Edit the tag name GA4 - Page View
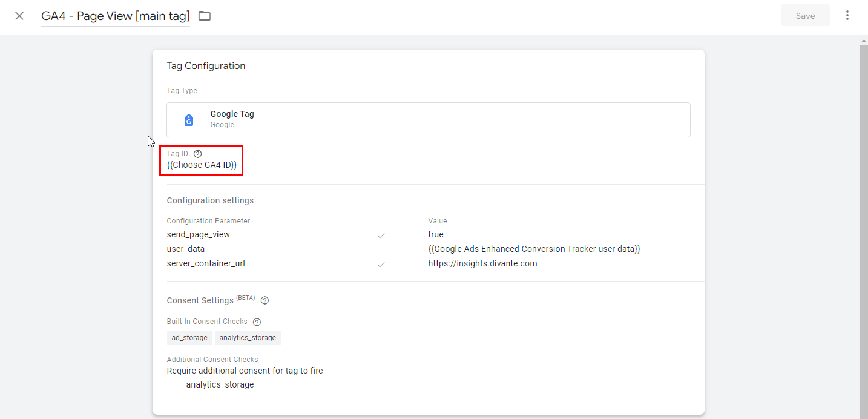868x419 pixels. click(116, 16)
